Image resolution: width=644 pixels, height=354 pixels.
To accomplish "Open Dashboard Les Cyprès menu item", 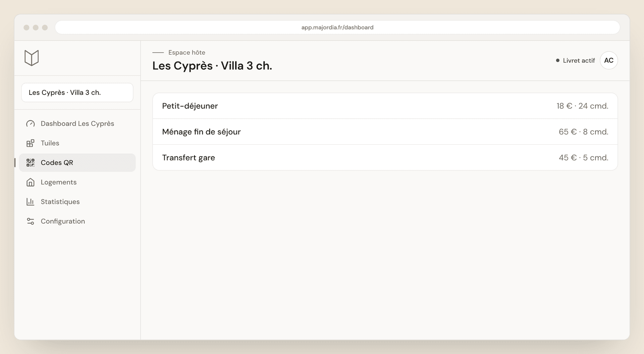I will point(77,124).
